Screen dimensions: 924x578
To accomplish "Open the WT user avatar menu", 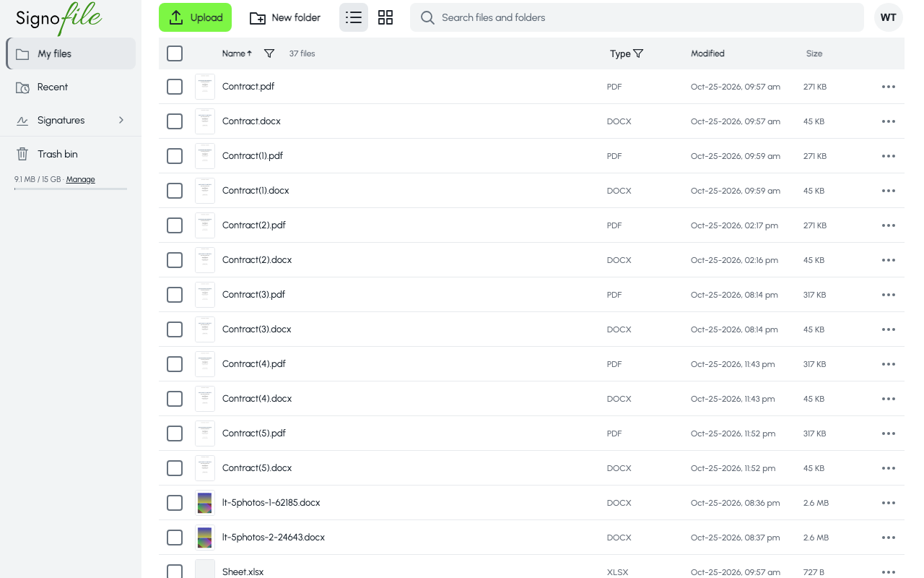I will [x=889, y=17].
